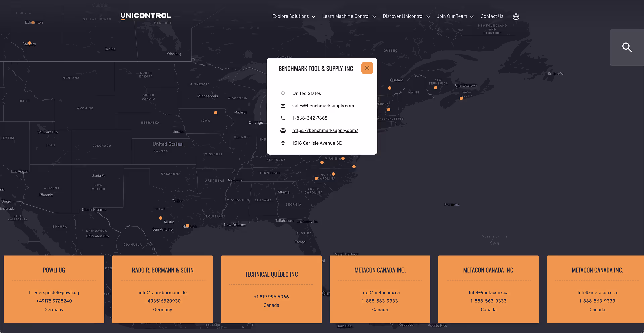Open the language globe icon in the navbar
644x333 pixels.
click(516, 16)
